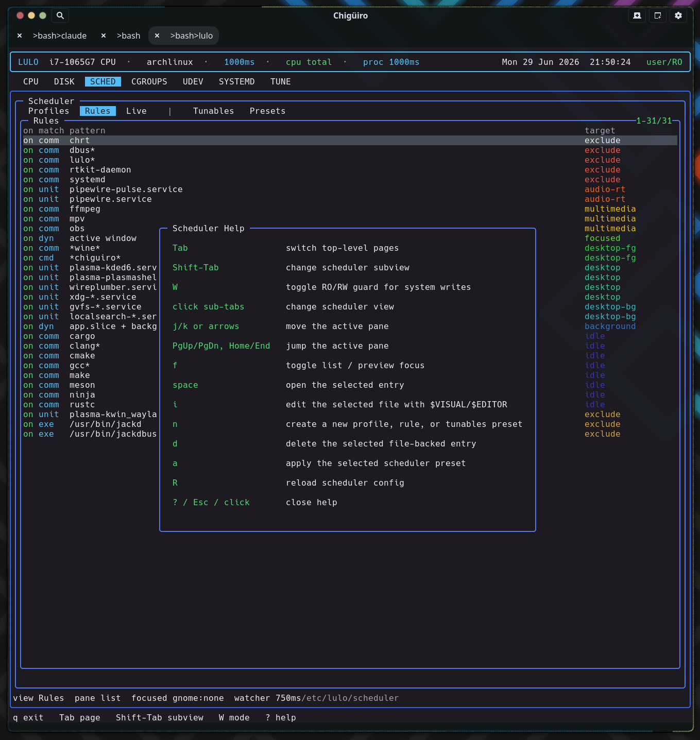Close the >bash>lulo tab
This screenshot has height=740, width=700.
[x=157, y=36]
